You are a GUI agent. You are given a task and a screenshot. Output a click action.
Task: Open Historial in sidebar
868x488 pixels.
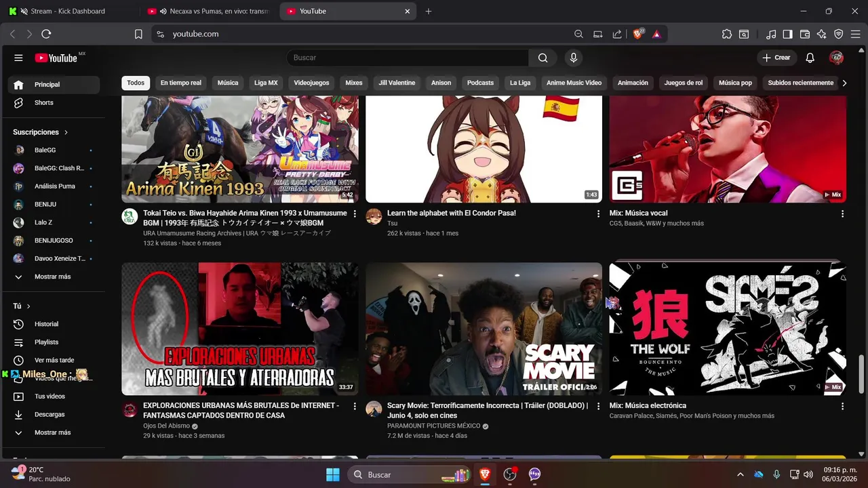pos(54,324)
